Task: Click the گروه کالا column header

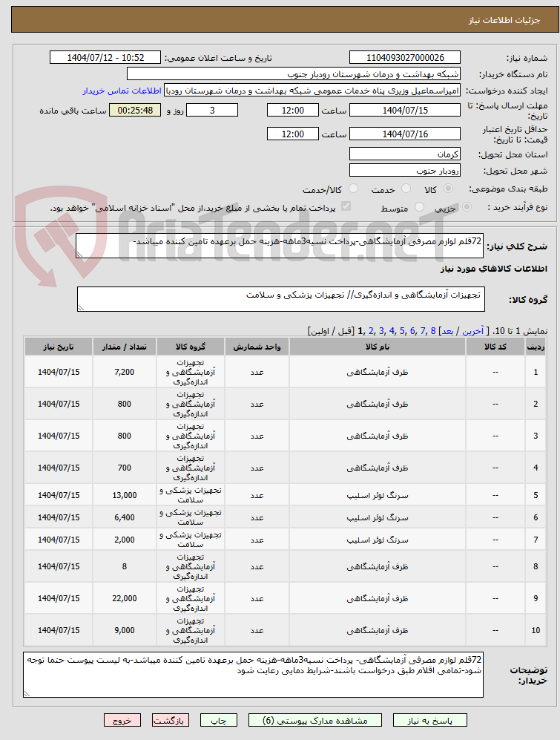Action: tap(191, 347)
